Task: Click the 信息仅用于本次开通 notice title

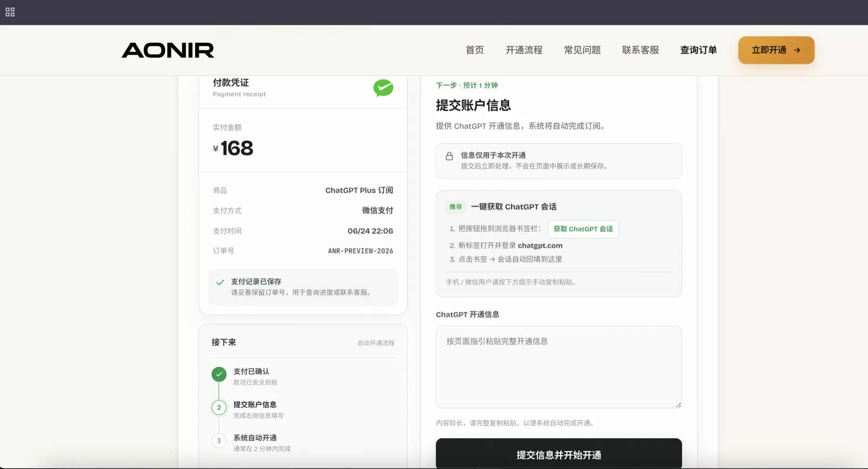Action: click(x=493, y=155)
